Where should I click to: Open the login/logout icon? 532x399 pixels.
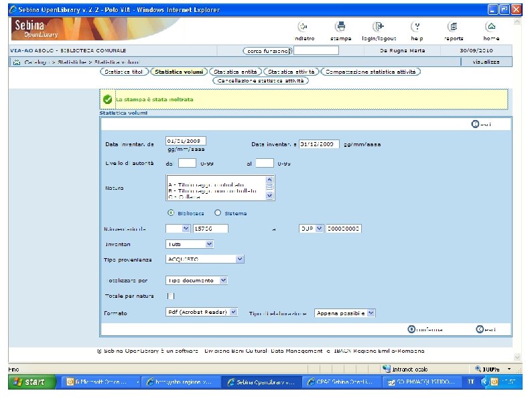[x=379, y=26]
